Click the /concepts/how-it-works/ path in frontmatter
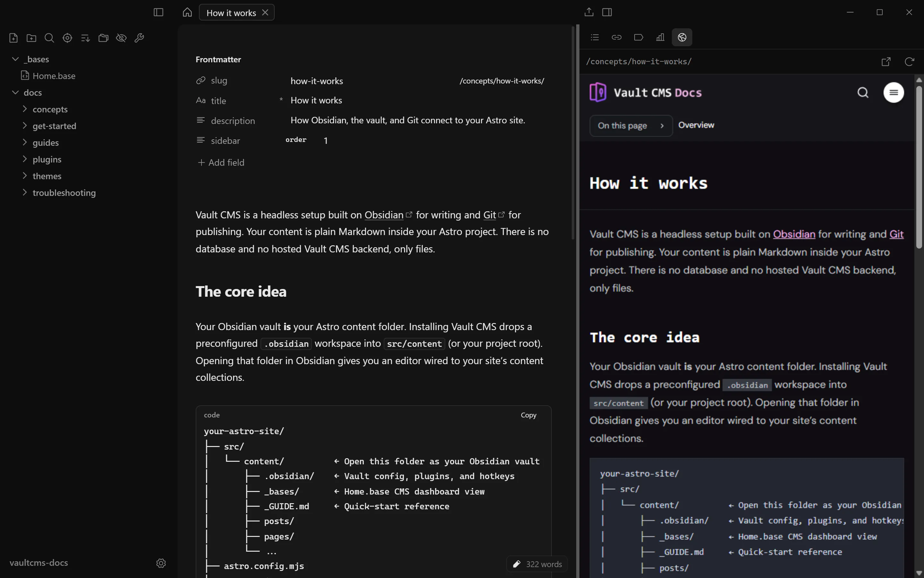The image size is (924, 578). (502, 81)
